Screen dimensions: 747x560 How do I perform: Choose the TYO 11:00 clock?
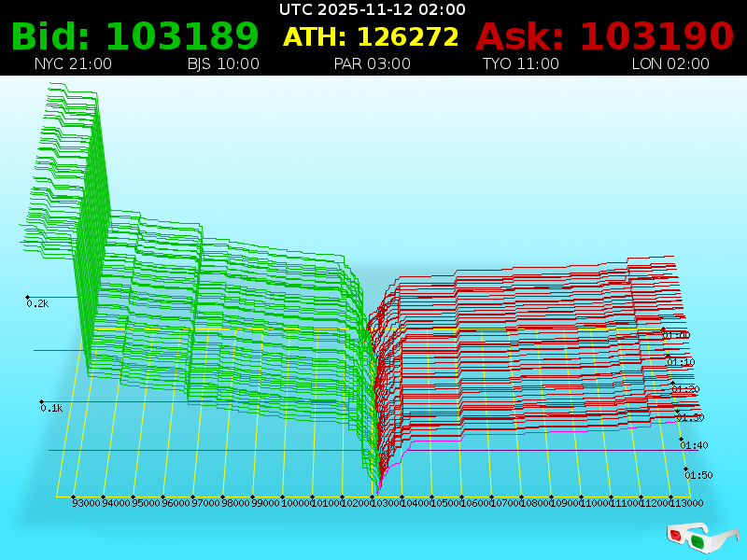pos(520,64)
